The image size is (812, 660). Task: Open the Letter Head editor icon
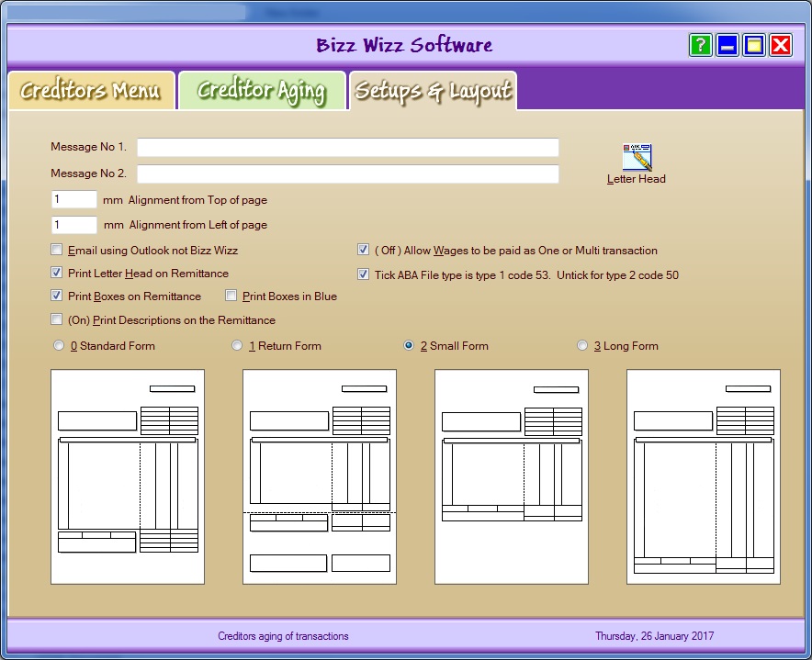[637, 157]
